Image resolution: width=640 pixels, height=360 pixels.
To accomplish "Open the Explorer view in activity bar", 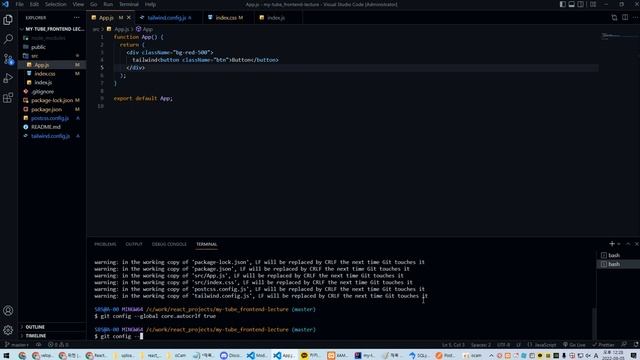I will tap(8, 20).
